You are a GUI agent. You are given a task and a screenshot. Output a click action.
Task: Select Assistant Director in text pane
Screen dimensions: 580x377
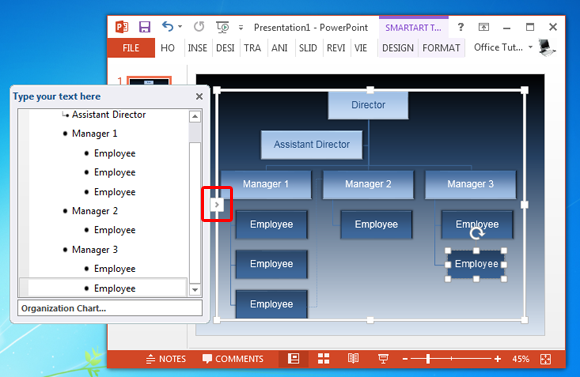point(109,115)
